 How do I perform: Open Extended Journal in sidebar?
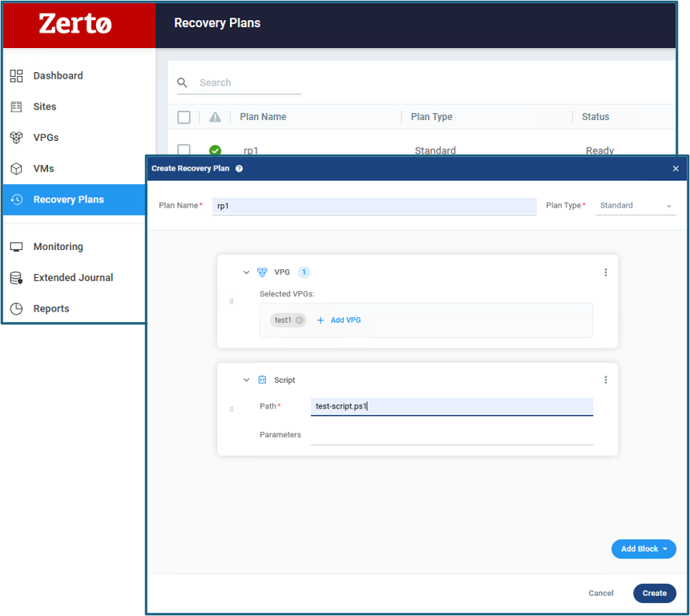(75, 278)
